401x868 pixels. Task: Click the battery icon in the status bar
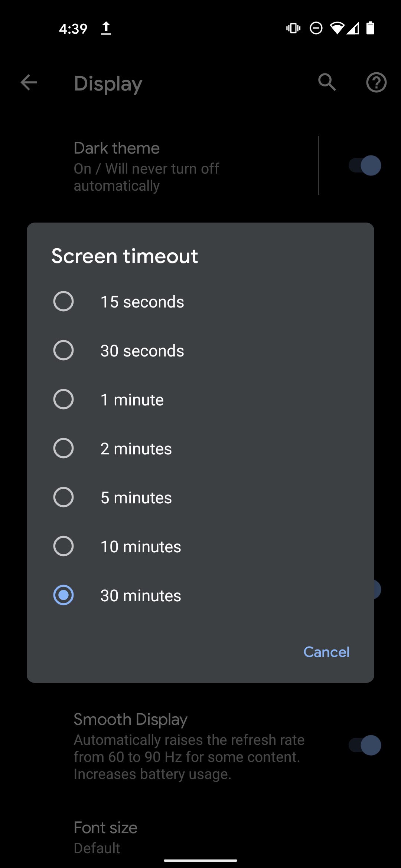[370, 28]
